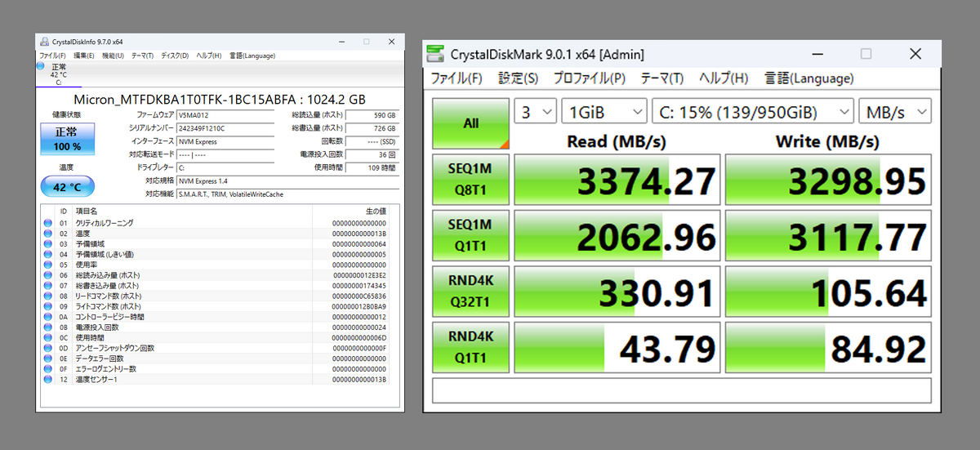Click status dot for ID 09 ライトコマンド数
Image resolution: width=980 pixels, height=450 pixels.
pyautogui.click(x=47, y=306)
